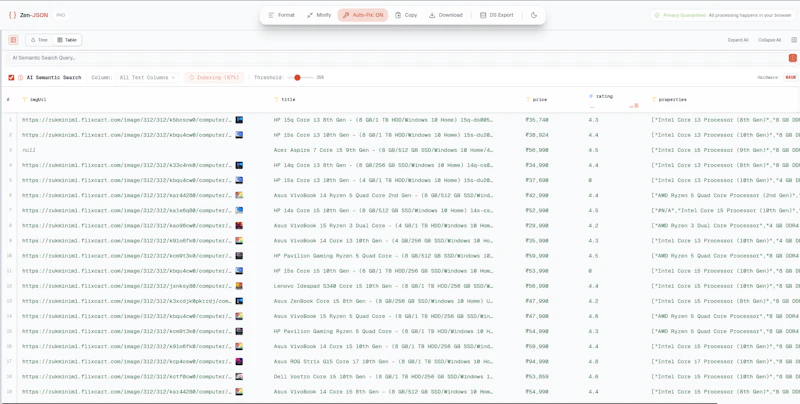The width and height of the screenshot is (800, 404).
Task: Select the Acer Aspire 7 title cell
Action: [383, 150]
